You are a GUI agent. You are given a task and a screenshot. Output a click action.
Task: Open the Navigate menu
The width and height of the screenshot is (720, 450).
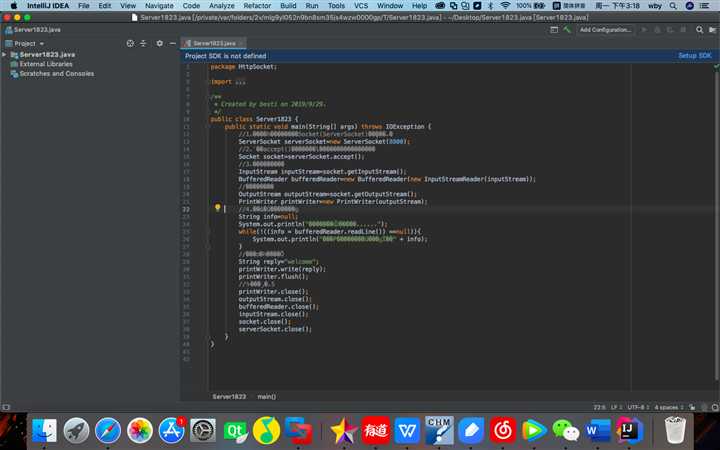tap(159, 6)
